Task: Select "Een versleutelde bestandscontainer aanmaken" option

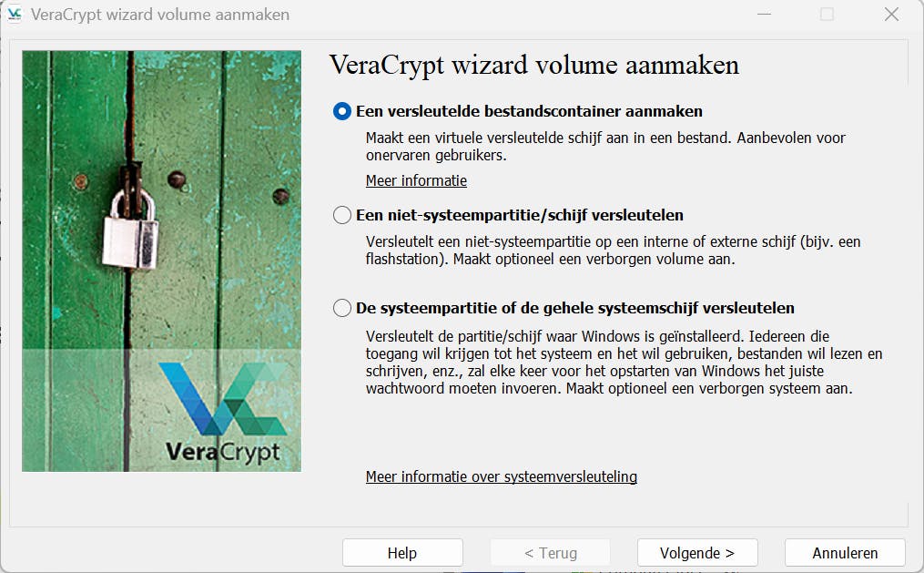Action: pos(341,111)
